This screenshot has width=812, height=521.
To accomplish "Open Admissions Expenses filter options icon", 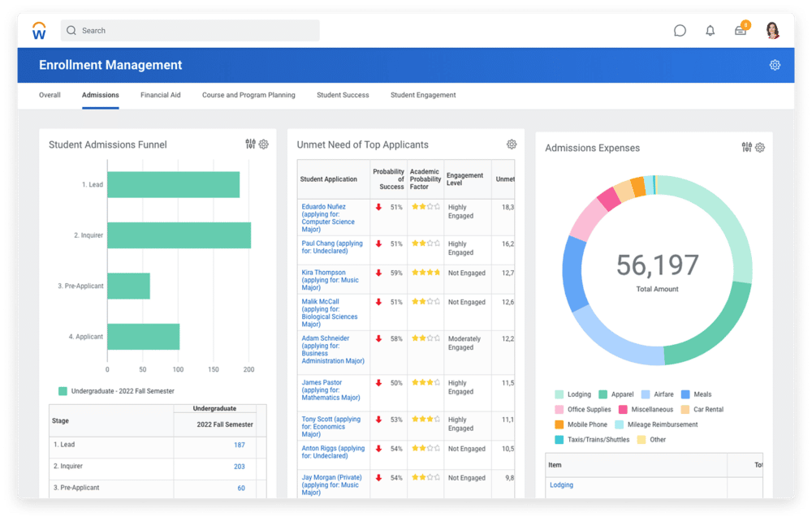I will [x=747, y=148].
